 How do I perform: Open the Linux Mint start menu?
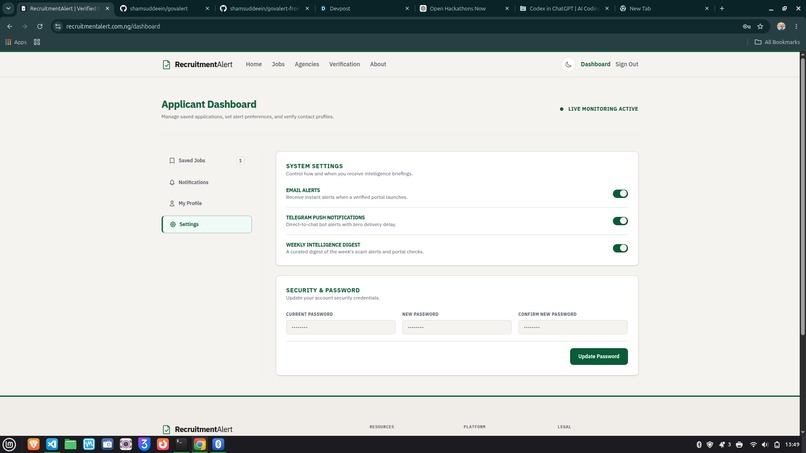(9, 444)
